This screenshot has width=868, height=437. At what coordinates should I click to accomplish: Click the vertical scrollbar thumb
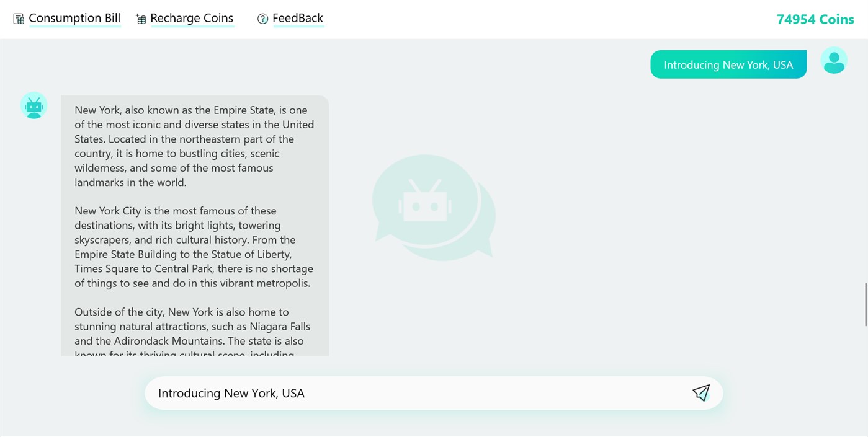[x=865, y=304]
